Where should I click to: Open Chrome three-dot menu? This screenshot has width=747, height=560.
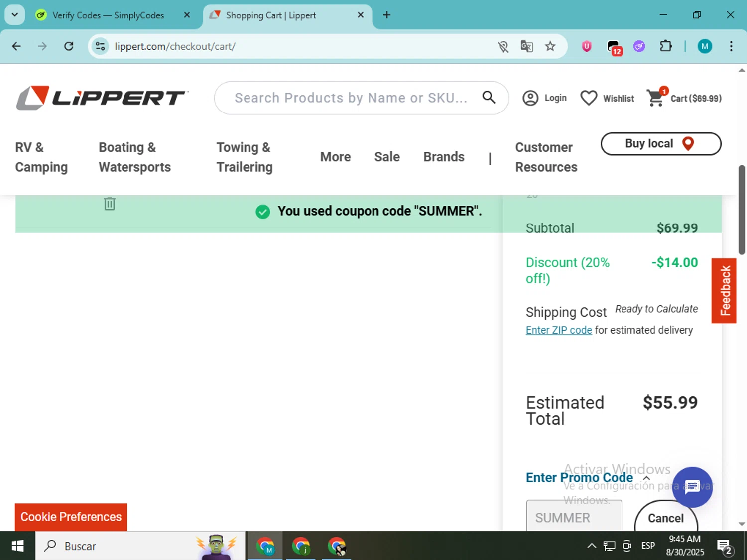(x=731, y=46)
